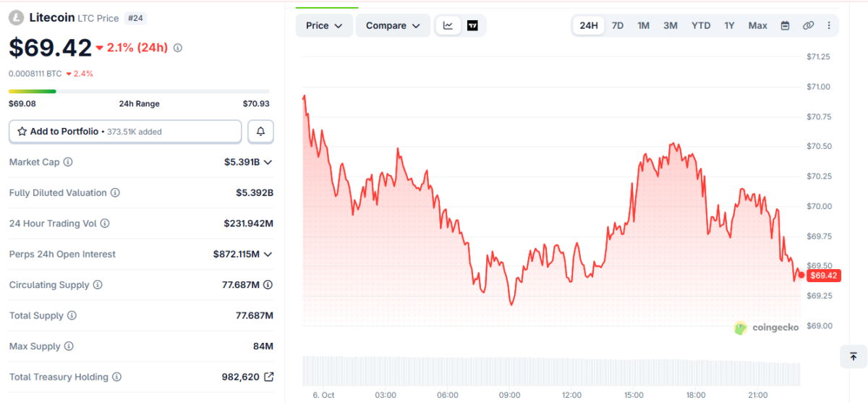Select the YTD time range

pyautogui.click(x=701, y=25)
